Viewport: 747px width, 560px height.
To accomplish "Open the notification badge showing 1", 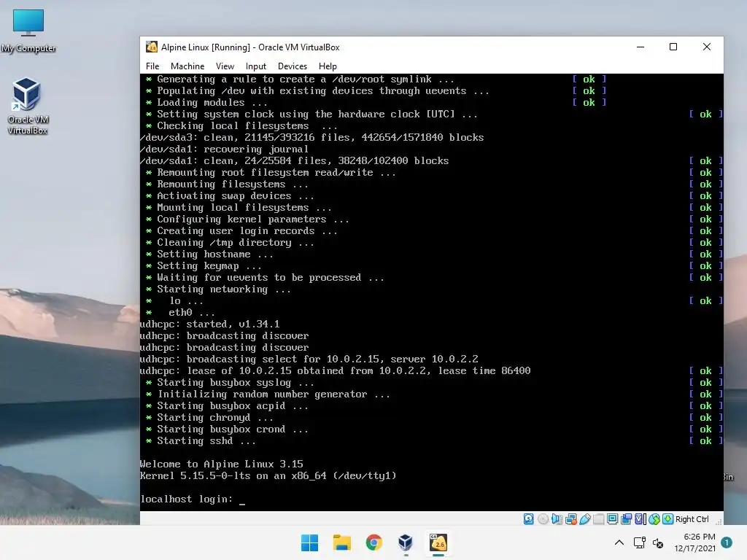I will (x=727, y=542).
